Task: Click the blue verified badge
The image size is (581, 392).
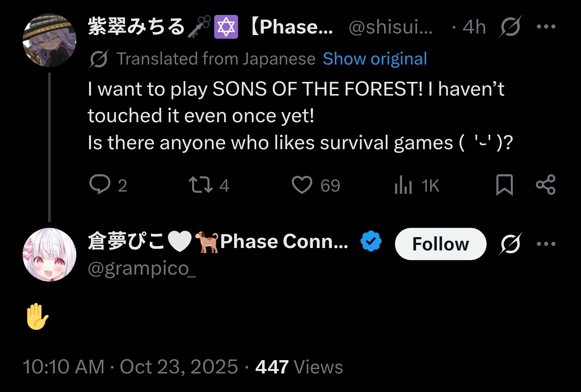Action: (x=371, y=242)
